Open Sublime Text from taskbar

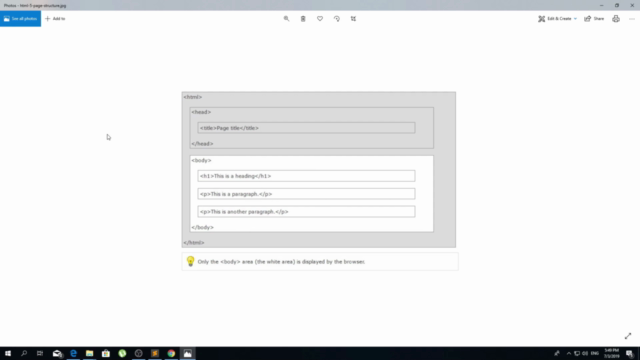(155, 353)
